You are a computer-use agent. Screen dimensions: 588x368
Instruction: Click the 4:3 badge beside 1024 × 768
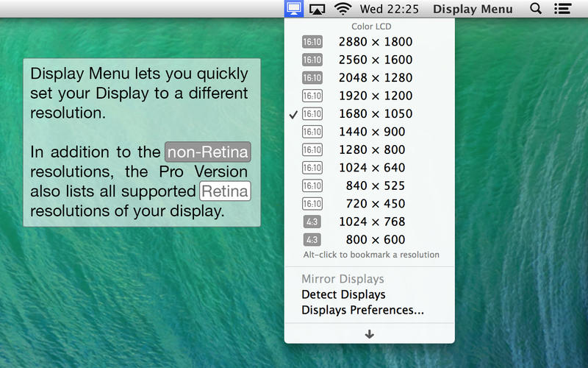click(312, 222)
